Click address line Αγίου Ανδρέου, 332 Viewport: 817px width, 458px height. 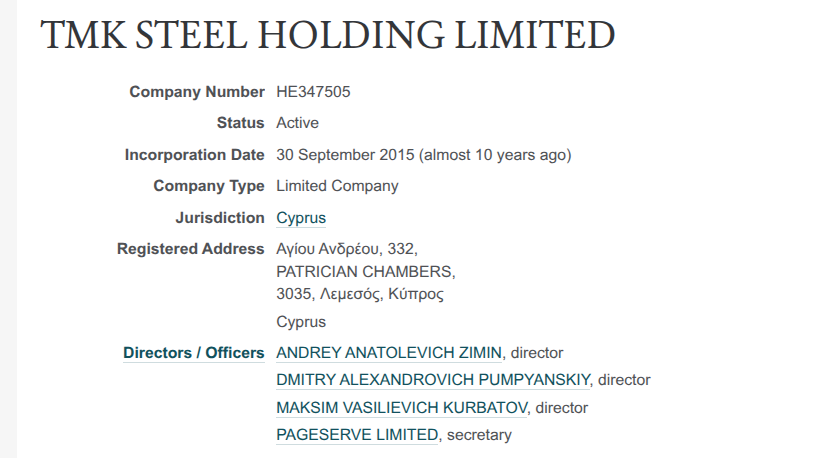346,249
